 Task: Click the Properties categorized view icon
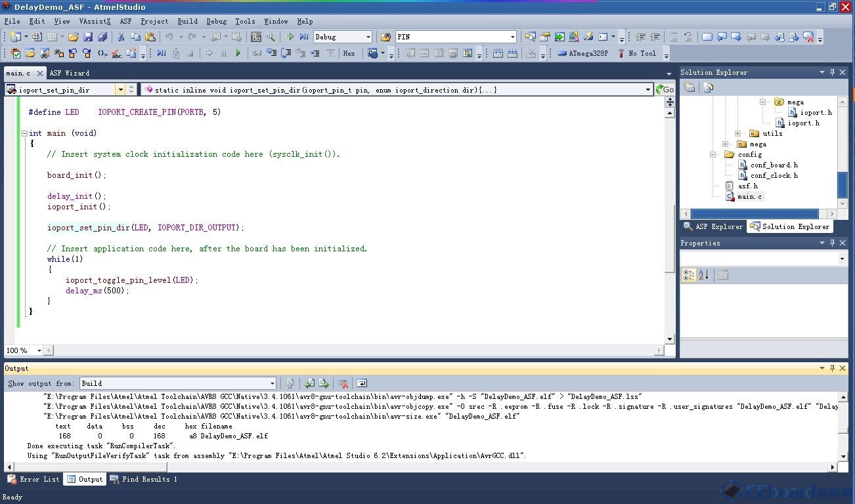tap(689, 275)
